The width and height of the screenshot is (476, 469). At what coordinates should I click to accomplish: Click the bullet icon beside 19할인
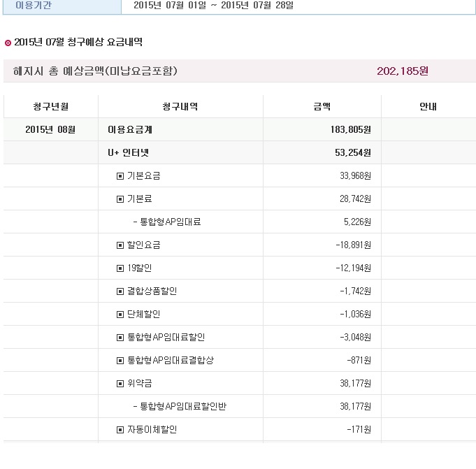[120, 268]
